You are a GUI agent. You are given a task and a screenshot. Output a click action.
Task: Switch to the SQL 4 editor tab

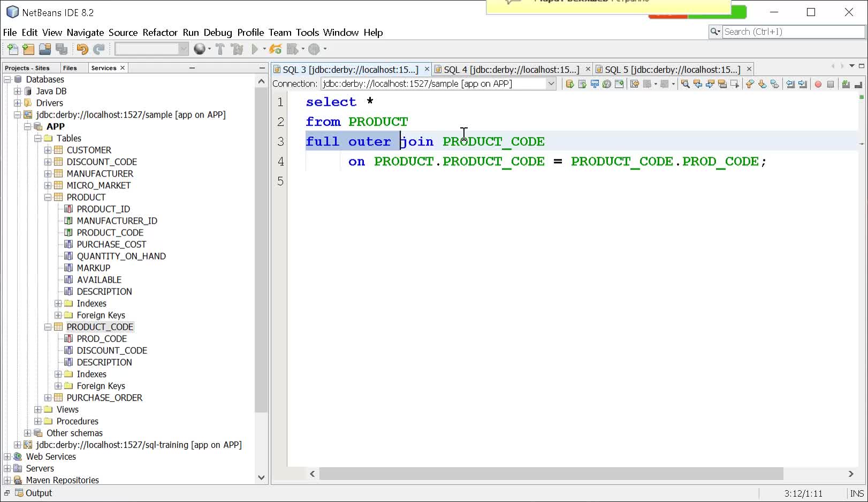coord(511,70)
